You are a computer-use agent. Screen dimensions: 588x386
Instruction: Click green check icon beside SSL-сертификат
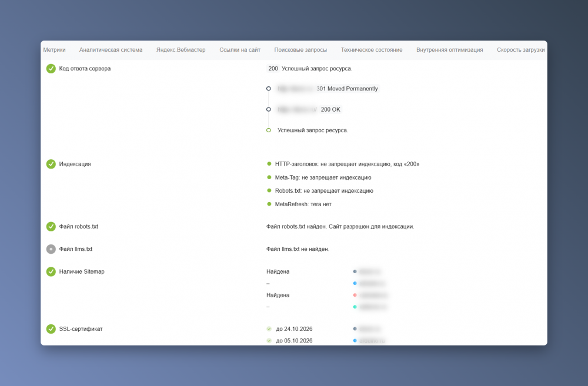(51, 328)
